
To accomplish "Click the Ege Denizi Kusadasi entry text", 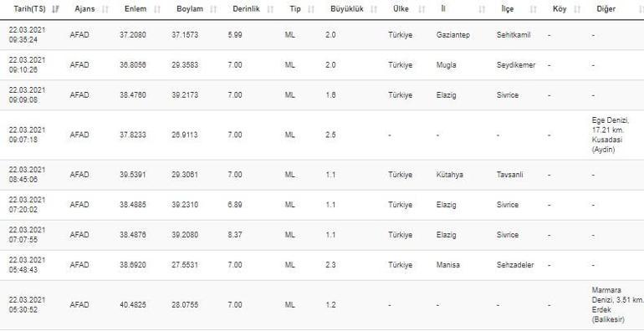I will click(x=610, y=135).
